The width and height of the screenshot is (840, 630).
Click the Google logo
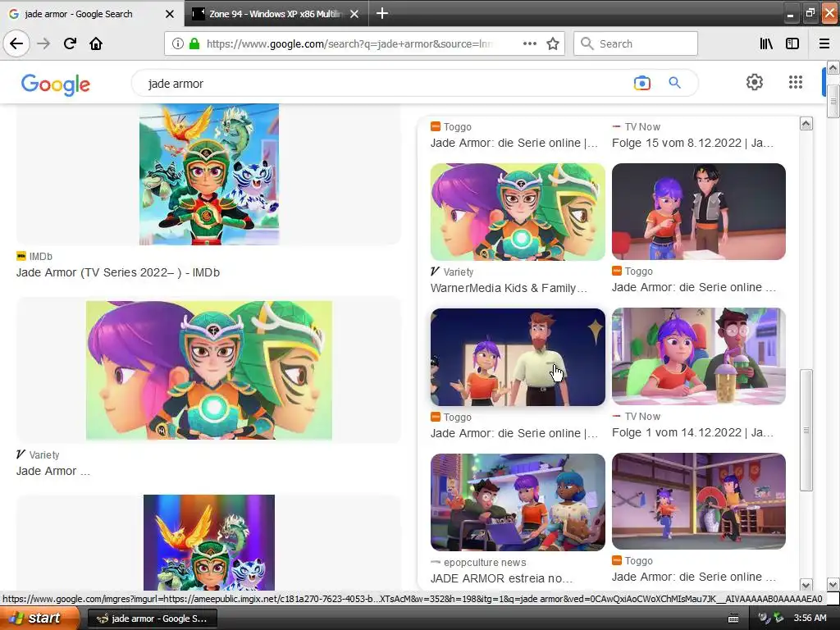click(x=56, y=84)
